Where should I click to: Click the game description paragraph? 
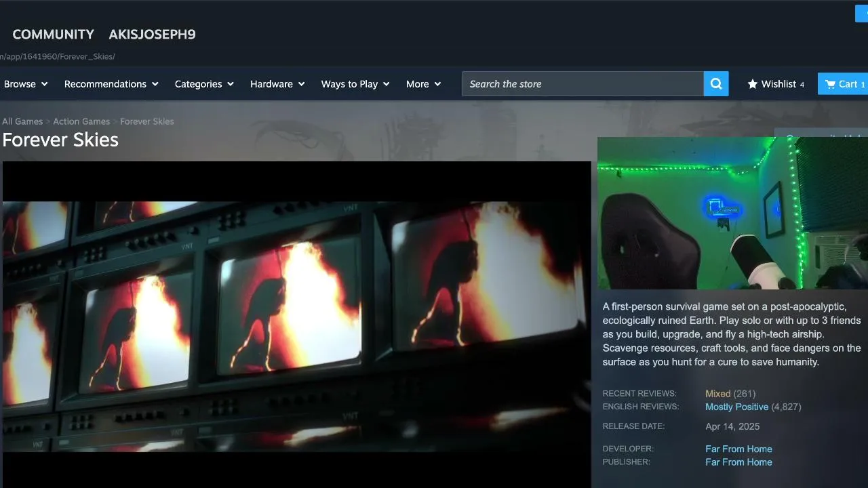732,335
